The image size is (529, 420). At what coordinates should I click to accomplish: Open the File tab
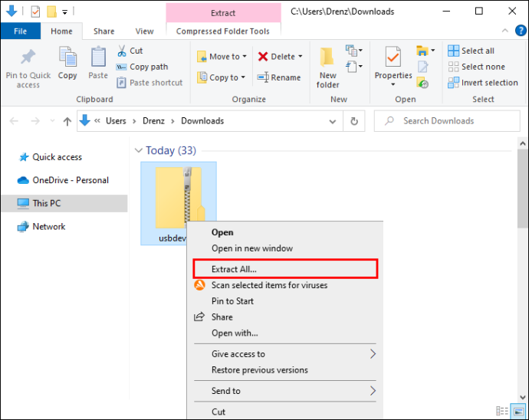20,31
